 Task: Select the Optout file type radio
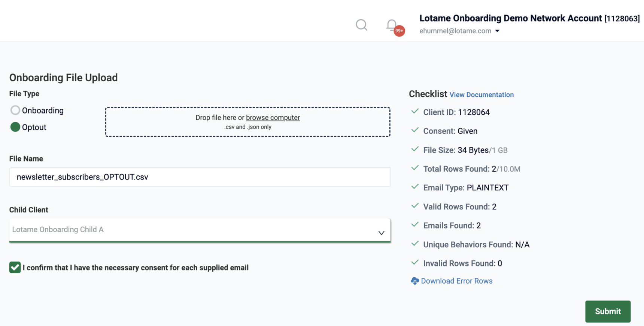[15, 127]
